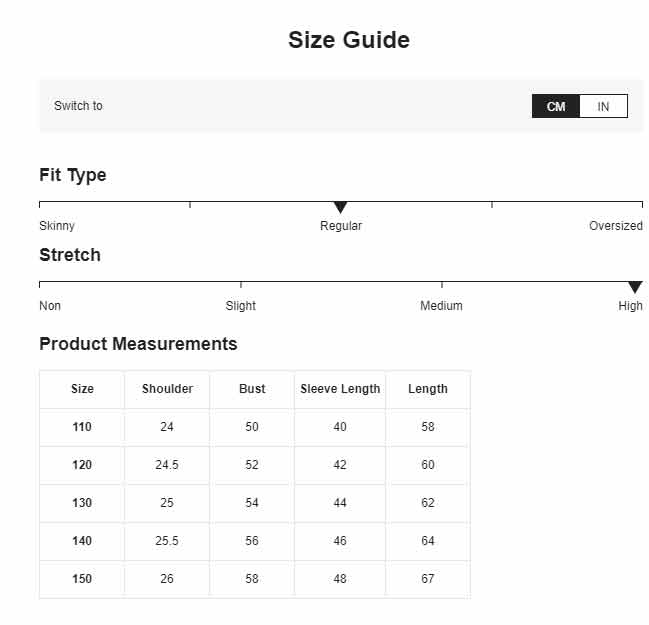Click the High stretch marker triangle
This screenshot has height=625, width=649.
[635, 287]
